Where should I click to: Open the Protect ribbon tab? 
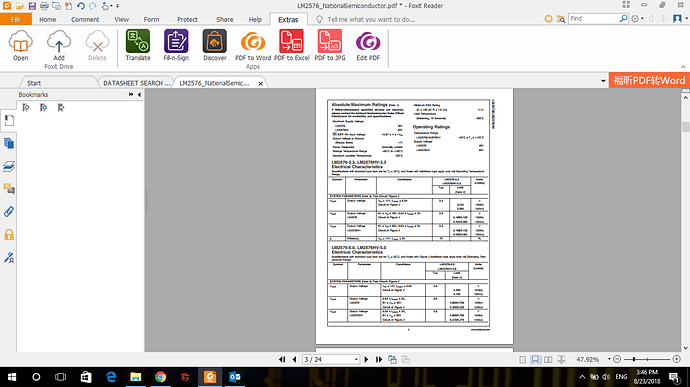click(x=187, y=19)
